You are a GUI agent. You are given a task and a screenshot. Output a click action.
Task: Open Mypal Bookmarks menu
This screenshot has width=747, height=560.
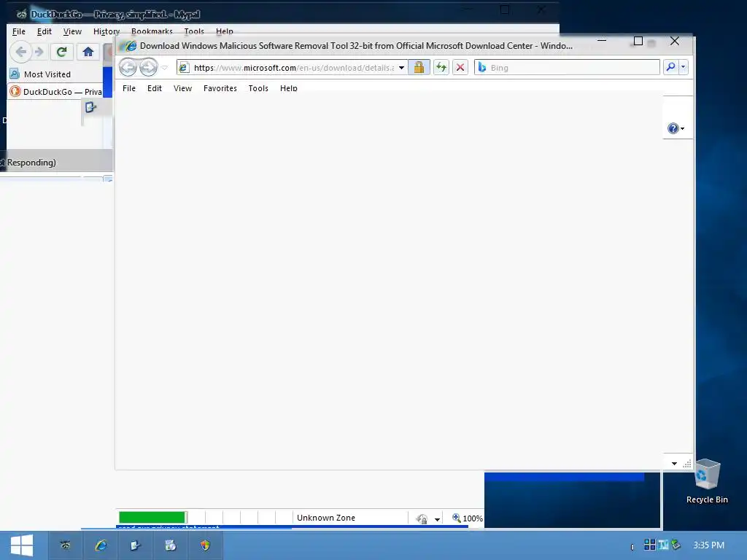click(152, 31)
